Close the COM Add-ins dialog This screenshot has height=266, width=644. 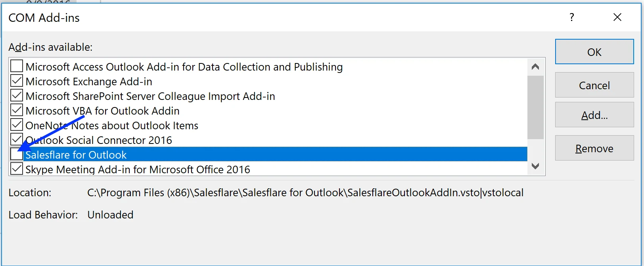click(x=617, y=17)
